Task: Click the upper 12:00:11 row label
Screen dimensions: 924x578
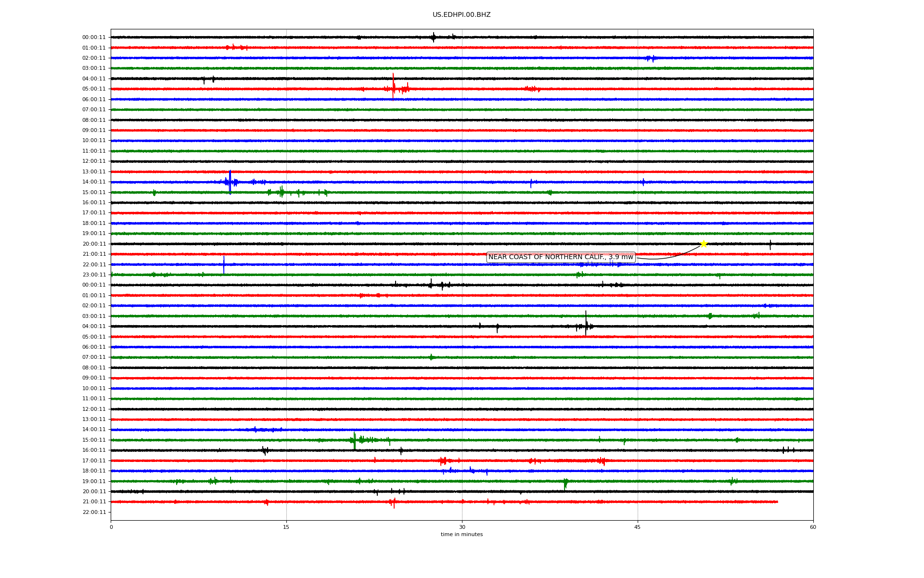Action: click(x=94, y=161)
